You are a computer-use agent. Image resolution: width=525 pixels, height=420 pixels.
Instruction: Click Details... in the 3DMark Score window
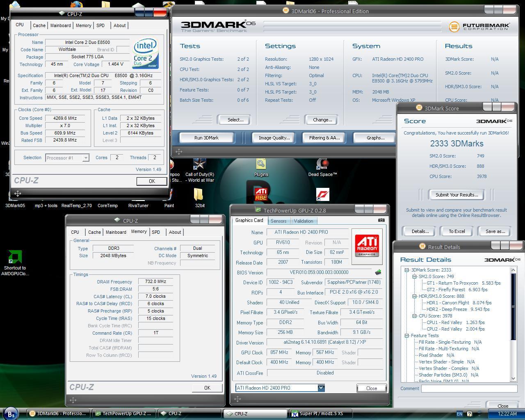(420, 231)
